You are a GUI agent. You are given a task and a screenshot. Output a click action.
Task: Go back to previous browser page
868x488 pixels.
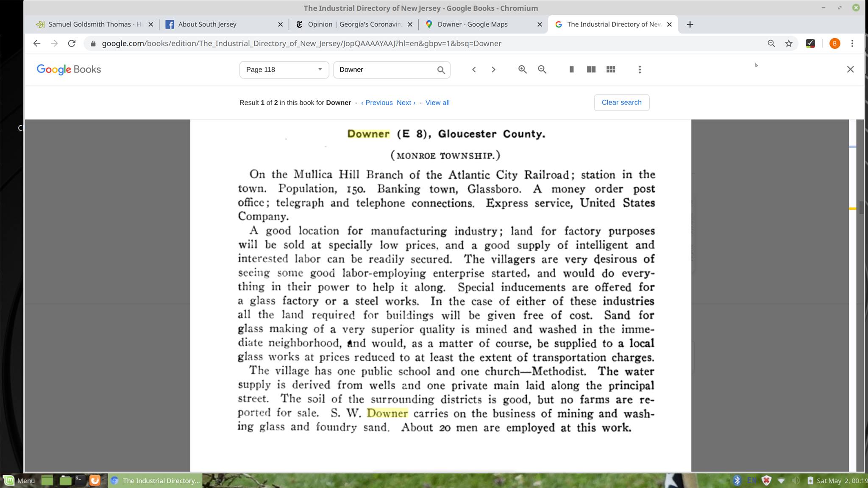coord(37,43)
